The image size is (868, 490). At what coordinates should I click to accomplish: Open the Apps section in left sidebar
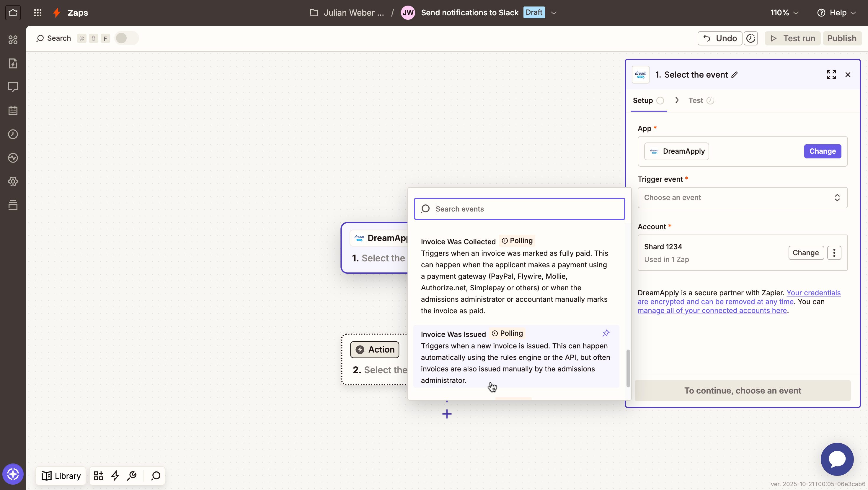(13, 40)
